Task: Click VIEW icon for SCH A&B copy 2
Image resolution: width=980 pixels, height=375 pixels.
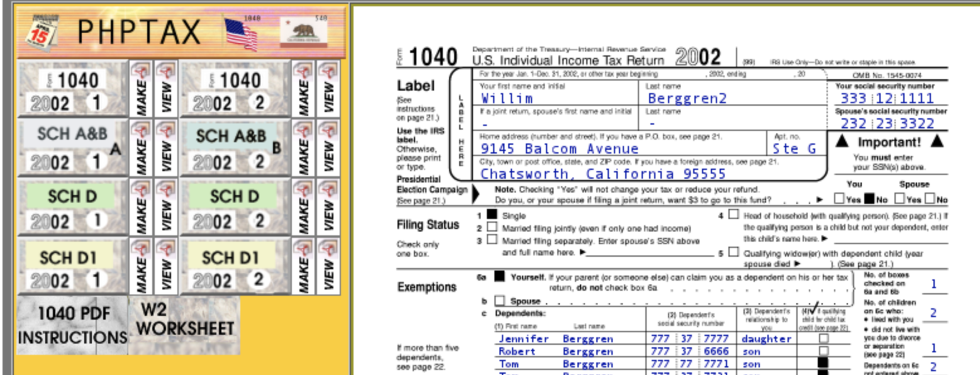Action: coord(328,148)
